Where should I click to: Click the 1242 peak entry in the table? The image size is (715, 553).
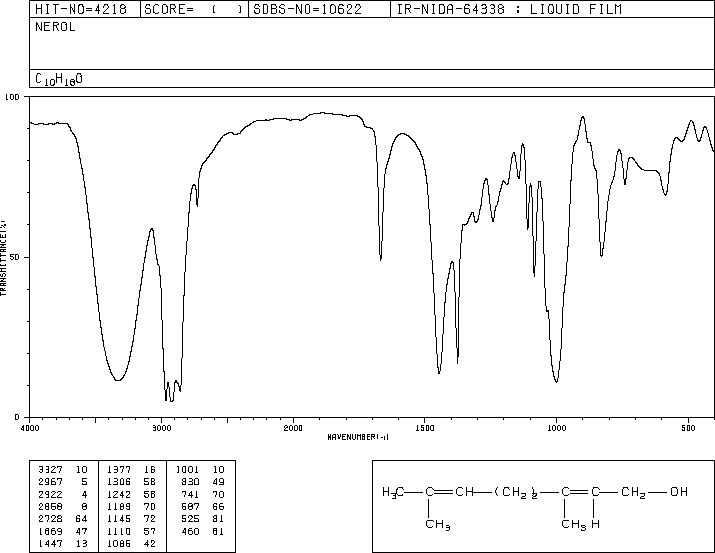119,494
